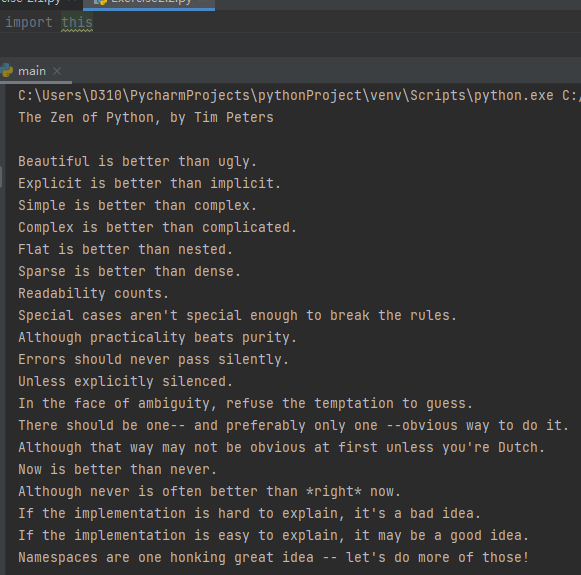The height and width of the screenshot is (575, 581).
Task: Click the python.exe path output line
Action: tap(299, 96)
